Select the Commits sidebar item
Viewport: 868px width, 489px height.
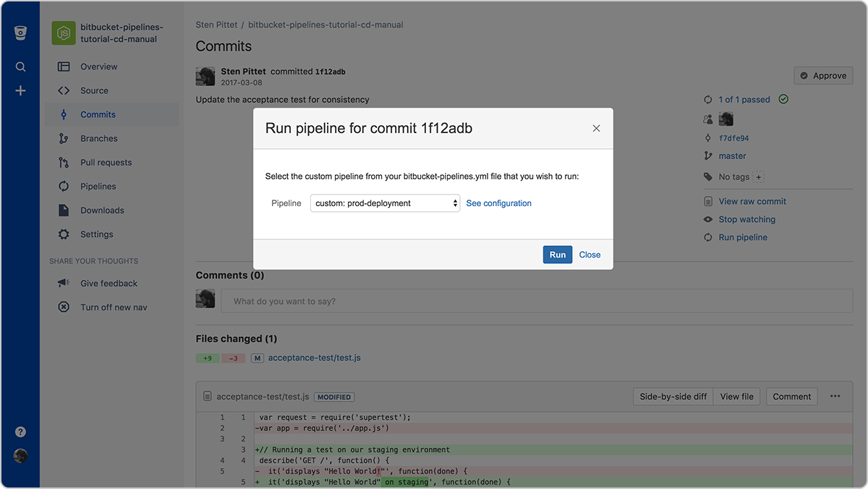(x=98, y=114)
